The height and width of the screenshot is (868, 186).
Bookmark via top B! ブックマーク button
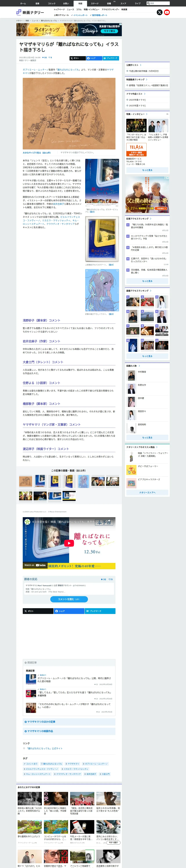click(x=111, y=58)
